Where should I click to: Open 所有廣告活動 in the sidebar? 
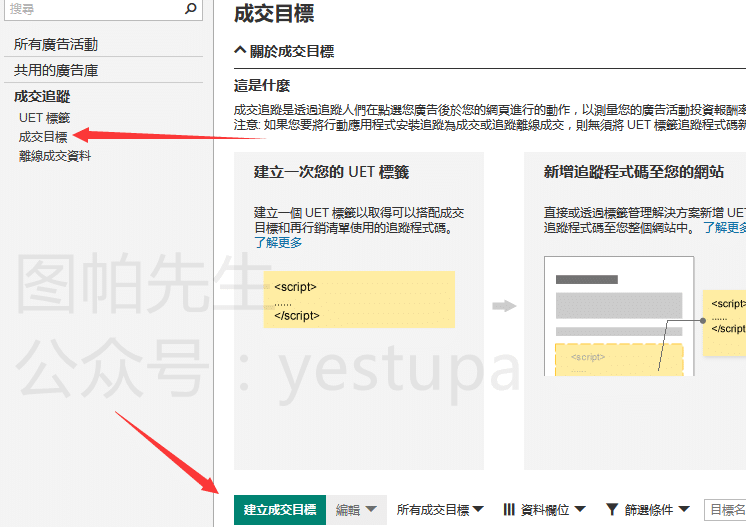pos(56,44)
